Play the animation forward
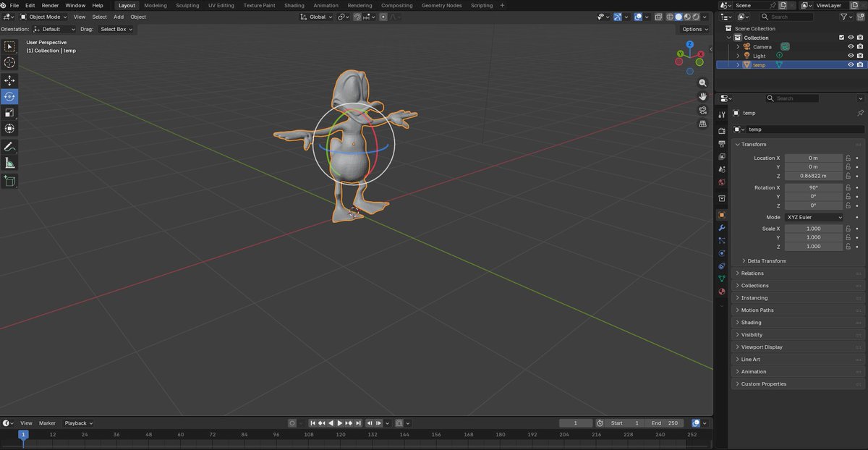 340,423
